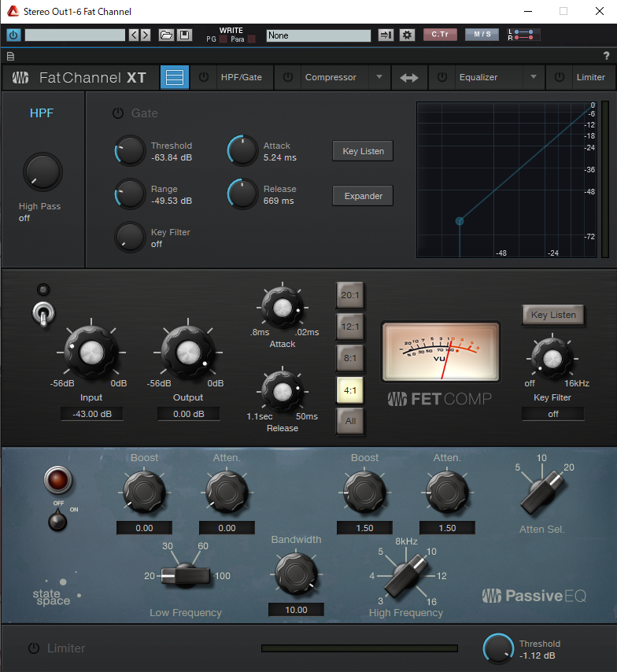Screen dimensions: 617x672
Task: Click the sidechain routing arrow icon
Action: coord(386,35)
